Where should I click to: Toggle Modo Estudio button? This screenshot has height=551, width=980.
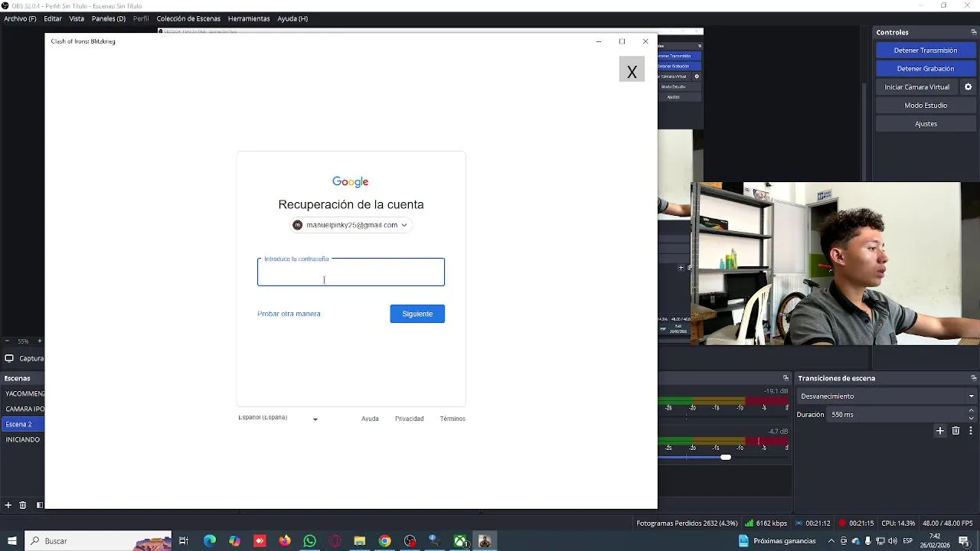click(926, 106)
